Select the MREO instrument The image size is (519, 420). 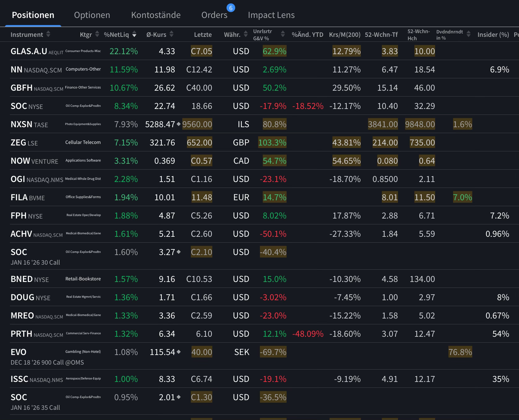pyautogui.click(x=37, y=316)
